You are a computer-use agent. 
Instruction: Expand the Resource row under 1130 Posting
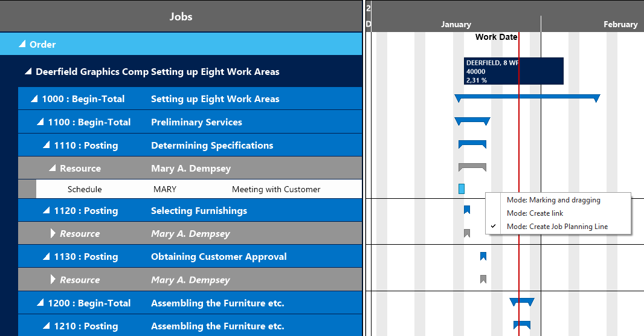[x=53, y=280]
